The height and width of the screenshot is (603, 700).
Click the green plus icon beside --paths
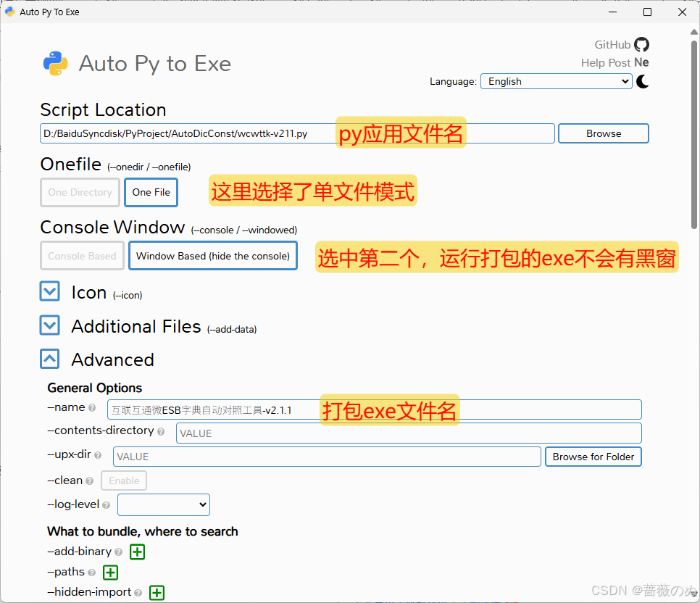tap(110, 572)
